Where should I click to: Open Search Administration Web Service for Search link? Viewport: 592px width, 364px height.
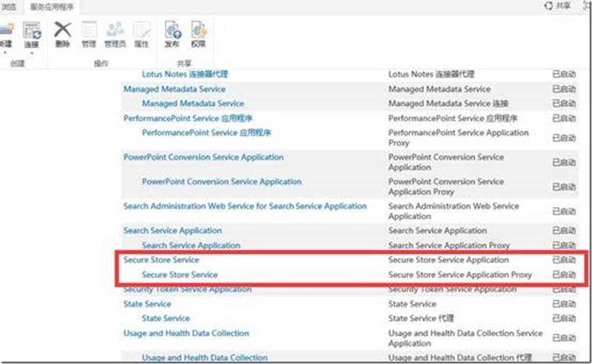coord(245,206)
